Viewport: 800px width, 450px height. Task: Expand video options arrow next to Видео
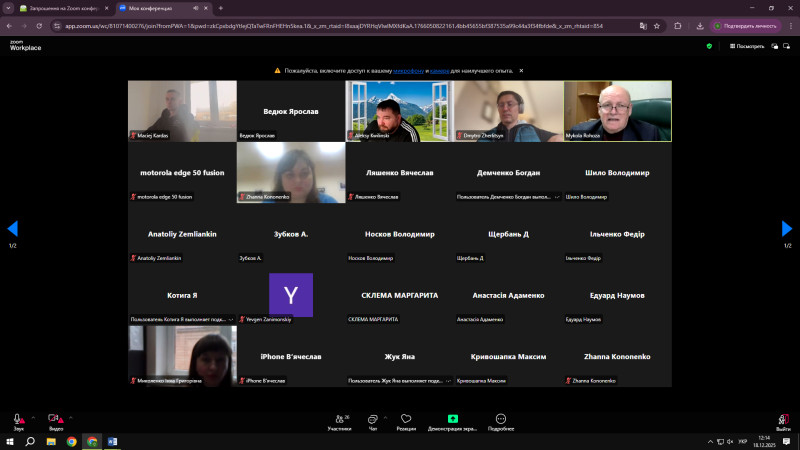71,416
